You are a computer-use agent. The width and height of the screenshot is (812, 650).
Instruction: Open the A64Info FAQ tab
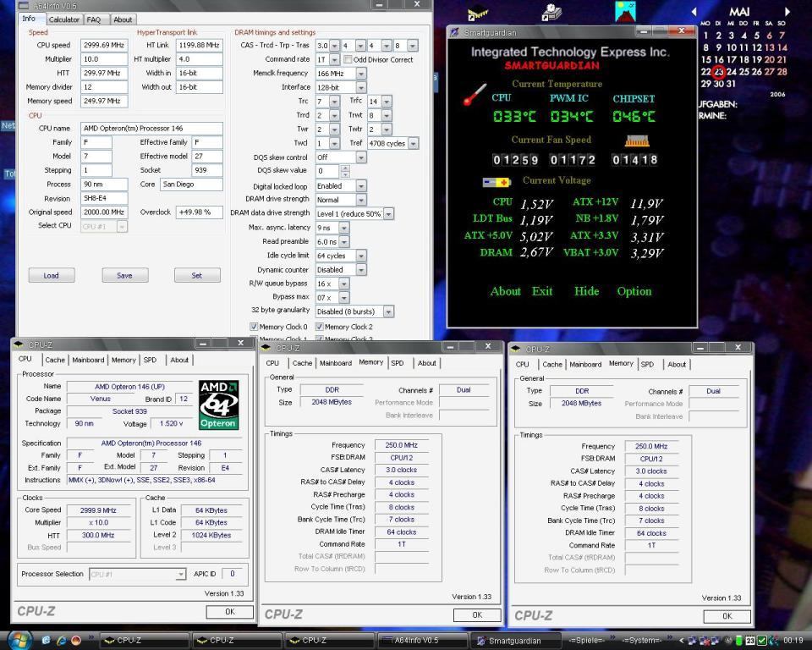(94, 19)
